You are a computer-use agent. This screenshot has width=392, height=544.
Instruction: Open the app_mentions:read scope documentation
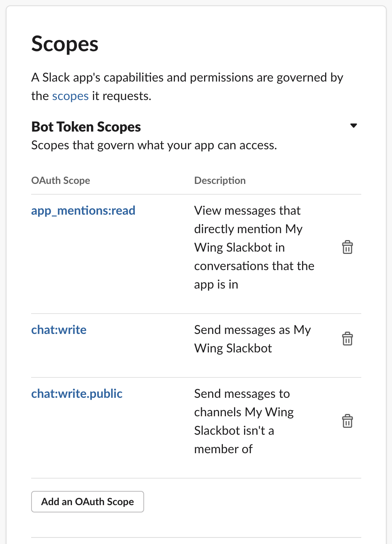[x=83, y=210]
